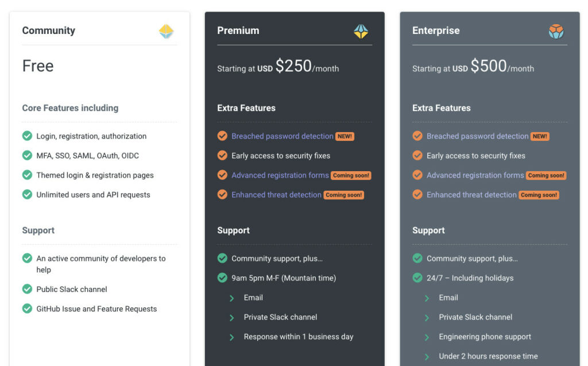Open the Enterprise Advanced registration forms link

click(475, 175)
